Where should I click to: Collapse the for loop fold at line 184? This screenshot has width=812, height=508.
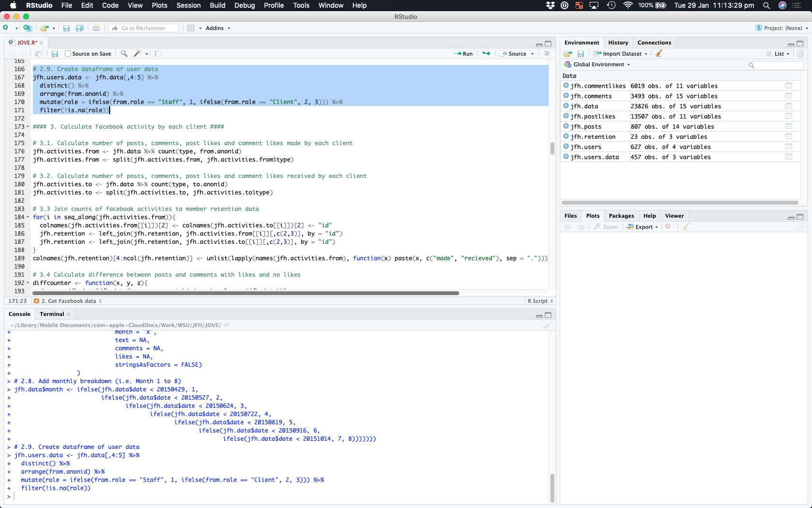[x=28, y=217]
